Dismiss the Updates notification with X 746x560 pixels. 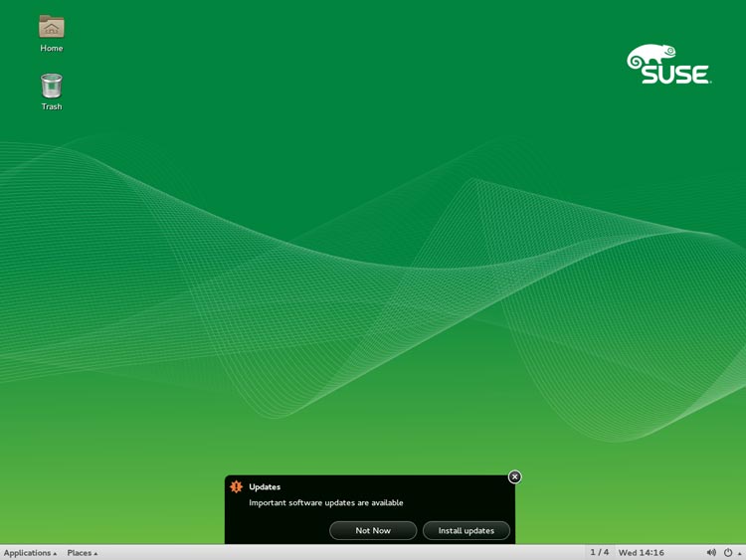coord(515,476)
